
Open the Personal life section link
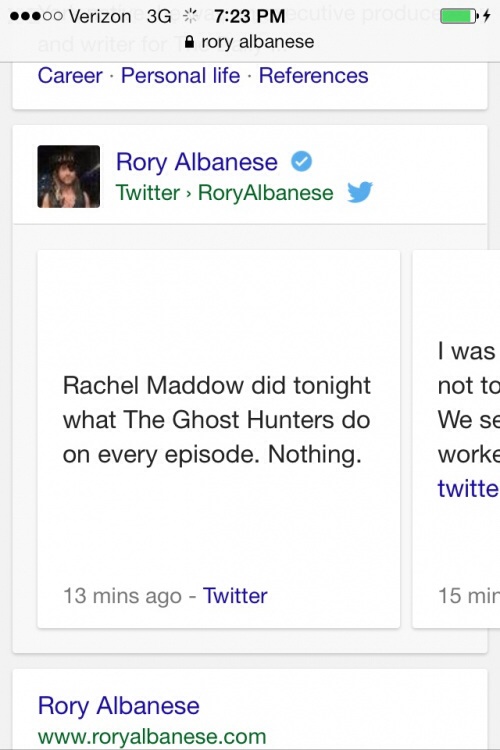180,76
